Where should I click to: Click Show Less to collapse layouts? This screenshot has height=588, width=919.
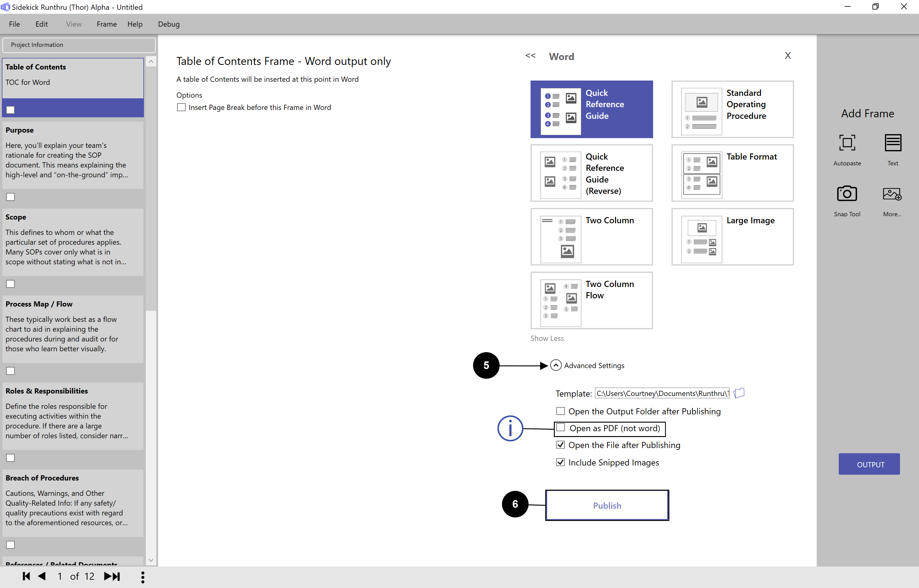547,338
